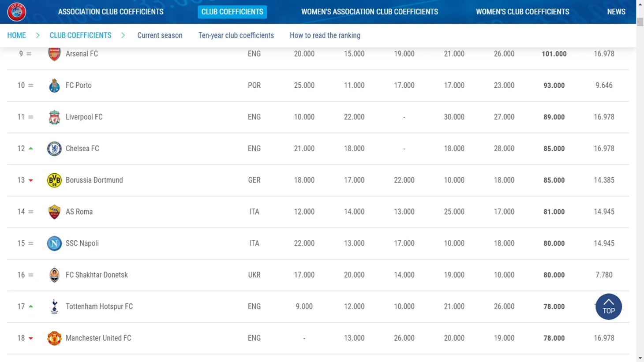Open Ten-year club coefficients

[236, 35]
